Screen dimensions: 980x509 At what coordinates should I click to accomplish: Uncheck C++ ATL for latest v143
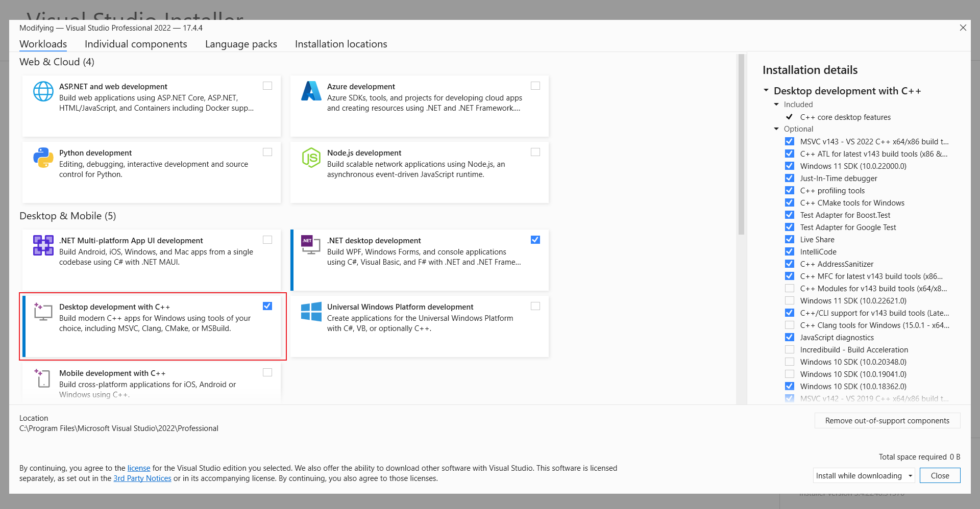click(790, 154)
